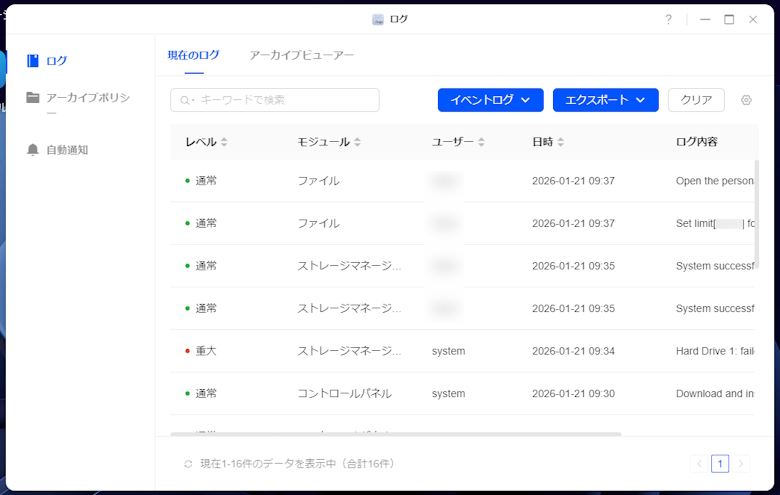Screen dimensions: 780x495
Task: Select the 現在のログ tab
Action: tap(193, 55)
